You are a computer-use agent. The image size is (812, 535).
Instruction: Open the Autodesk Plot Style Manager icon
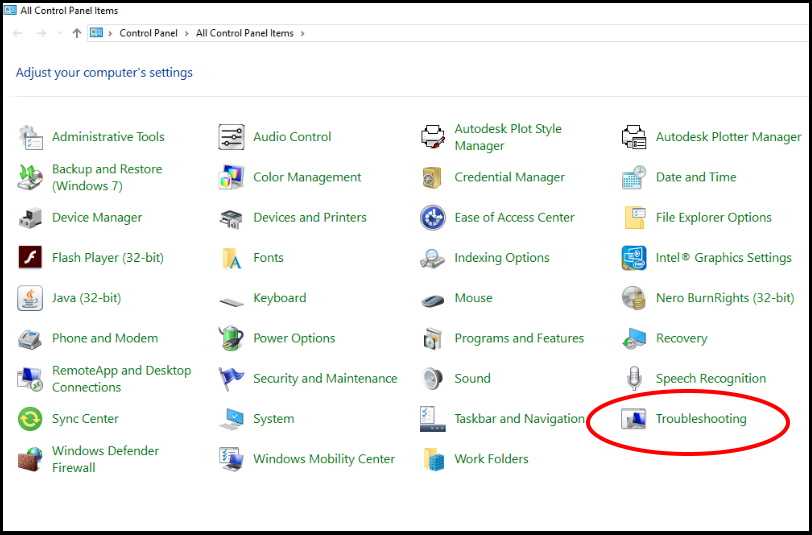[x=432, y=137]
